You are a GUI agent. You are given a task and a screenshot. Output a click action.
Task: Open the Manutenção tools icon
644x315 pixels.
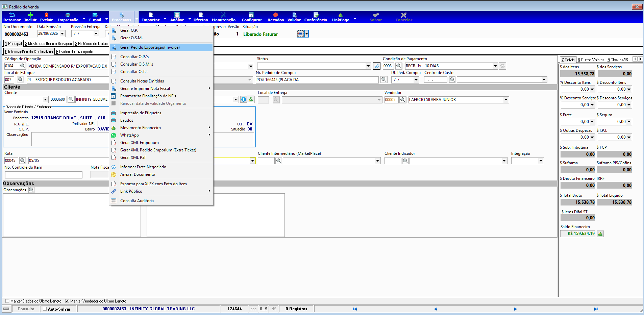(x=223, y=15)
